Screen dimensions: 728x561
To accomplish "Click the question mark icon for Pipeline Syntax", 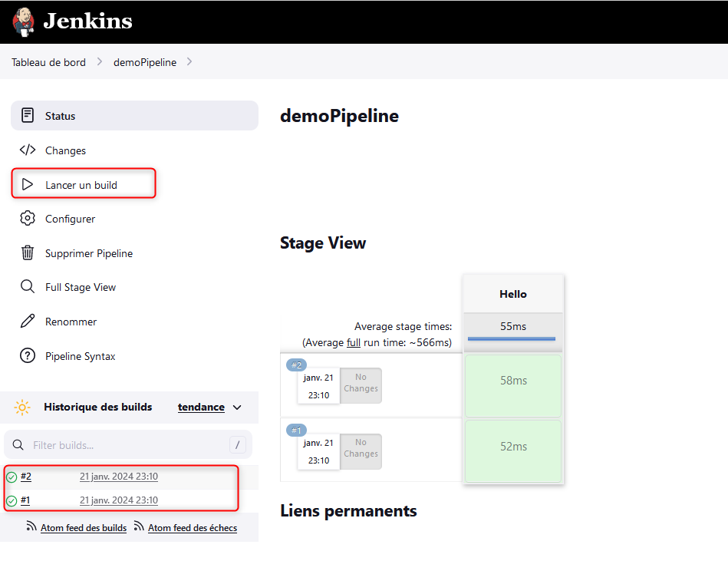I will click(x=28, y=356).
